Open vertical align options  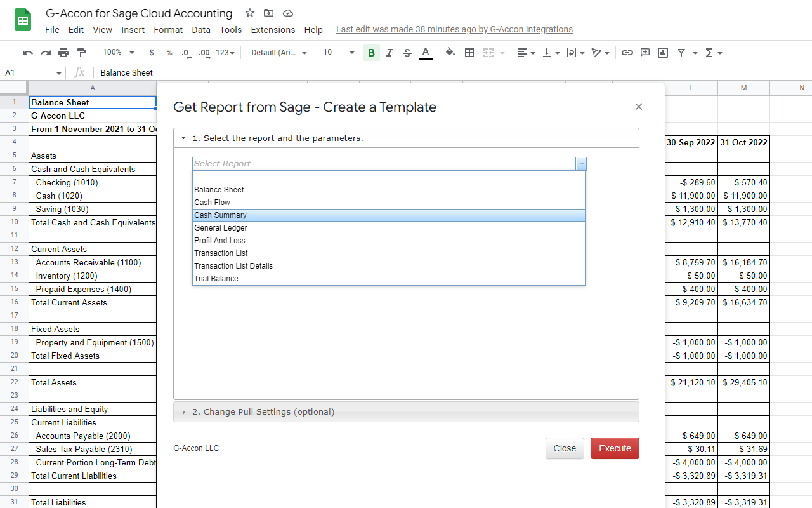[x=550, y=53]
